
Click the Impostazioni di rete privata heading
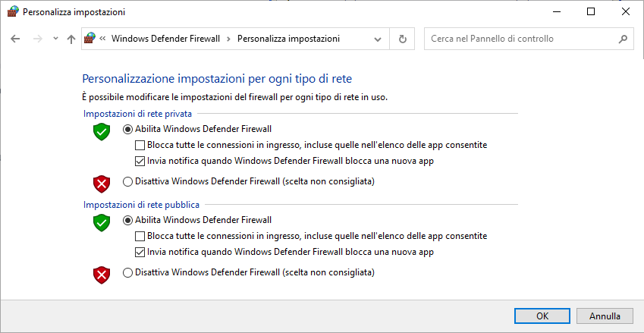[x=137, y=114]
